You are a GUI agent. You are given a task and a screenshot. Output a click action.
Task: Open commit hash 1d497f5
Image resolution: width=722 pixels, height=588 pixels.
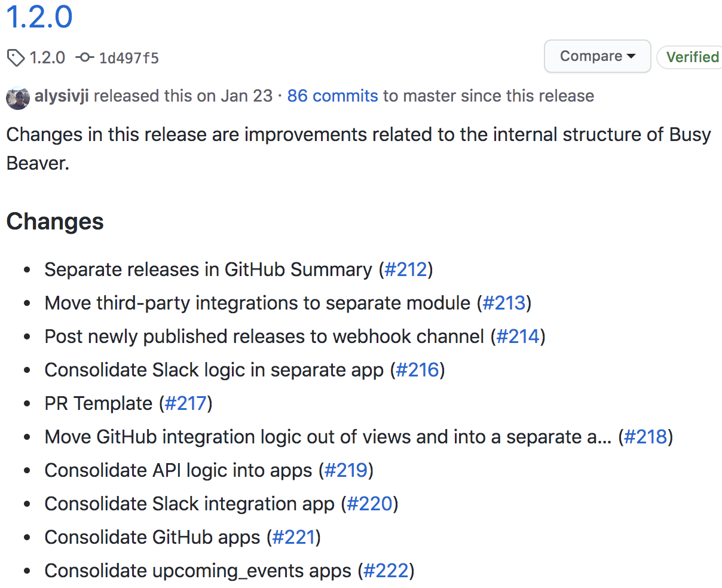tap(129, 58)
